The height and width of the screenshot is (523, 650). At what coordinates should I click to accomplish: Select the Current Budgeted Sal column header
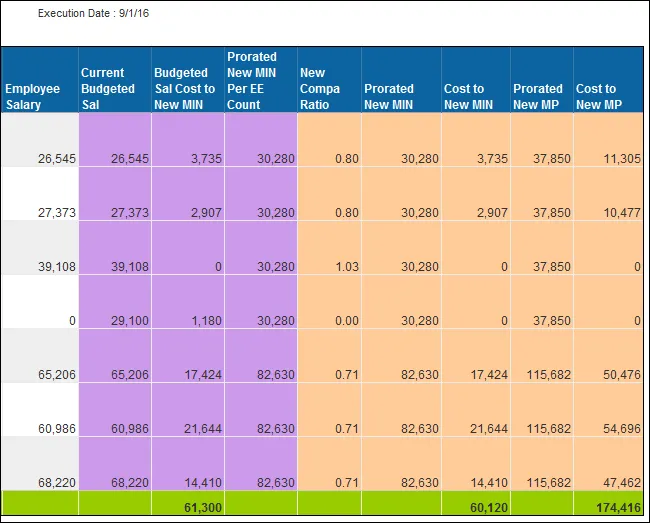(109, 88)
